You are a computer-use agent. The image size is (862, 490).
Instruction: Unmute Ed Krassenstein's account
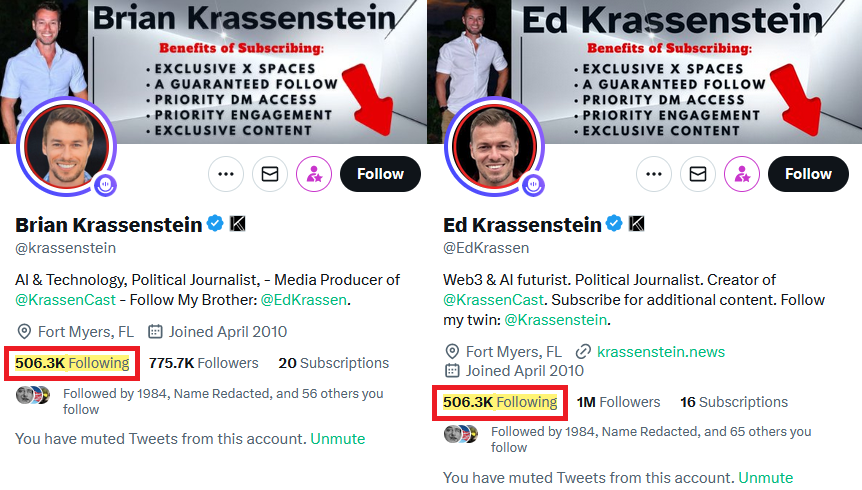coord(765,478)
